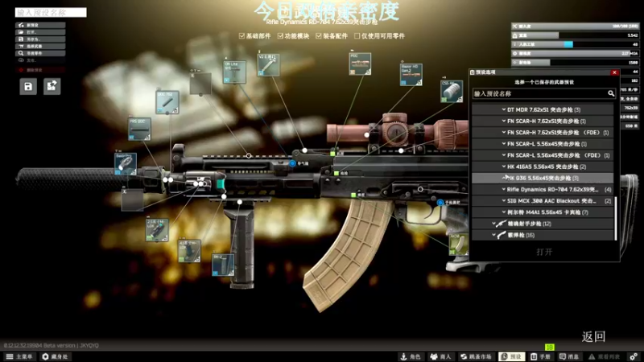Viewport: 644px width, 362px height.
Task: Expand HK G36 5.56x45 preset group
Action: coord(542,178)
